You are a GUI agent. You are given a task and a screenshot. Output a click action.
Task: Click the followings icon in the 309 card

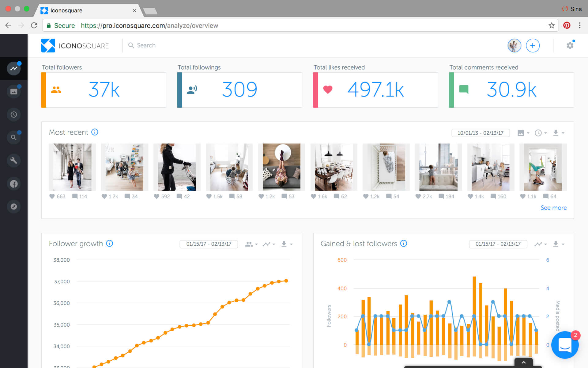coord(192,90)
